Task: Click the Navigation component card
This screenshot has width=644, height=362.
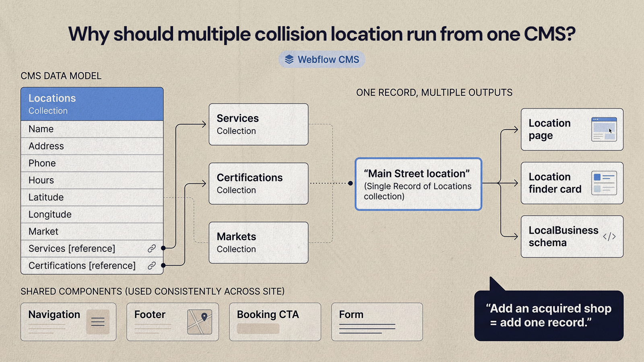Action: click(x=68, y=322)
